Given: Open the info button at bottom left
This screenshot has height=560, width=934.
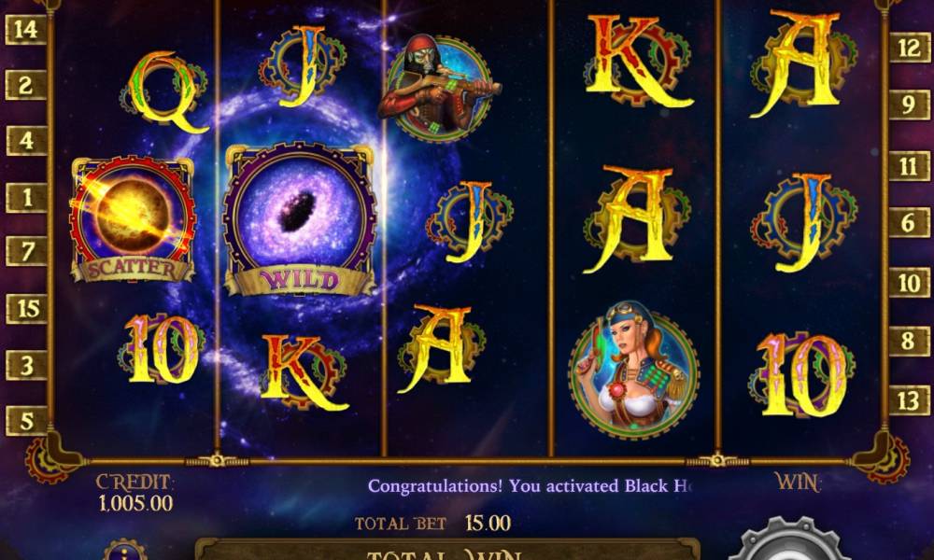Looking at the screenshot, I should point(124,551).
